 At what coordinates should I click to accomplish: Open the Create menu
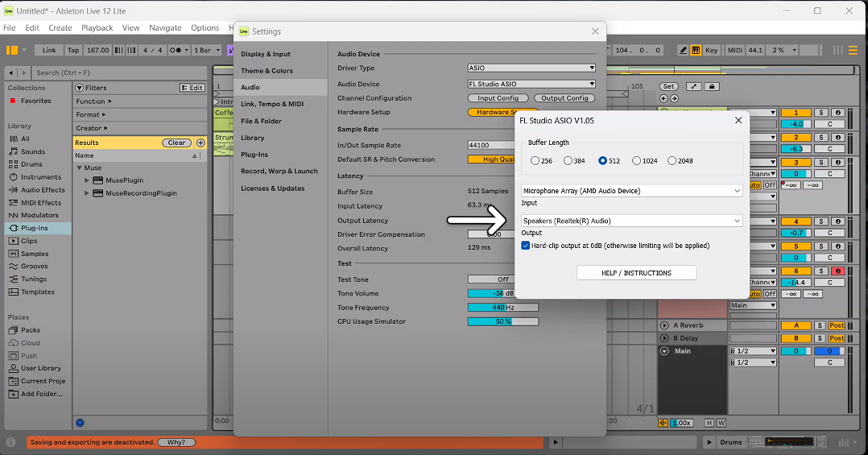pyautogui.click(x=60, y=27)
